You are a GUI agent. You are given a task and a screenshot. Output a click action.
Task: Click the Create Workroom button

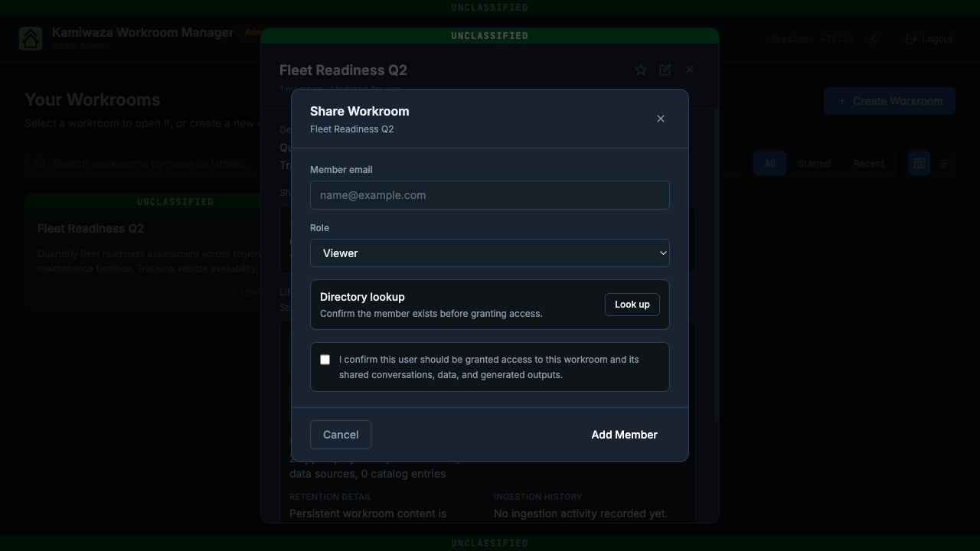[x=890, y=101]
